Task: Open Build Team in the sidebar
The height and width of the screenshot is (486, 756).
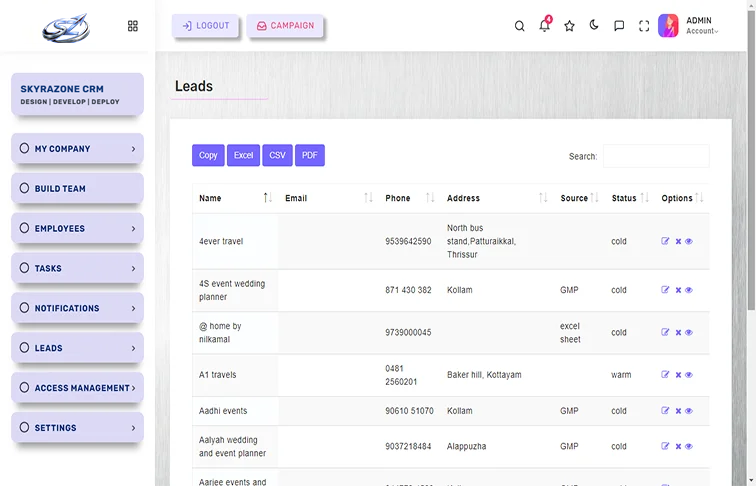Action: pyautogui.click(x=77, y=189)
